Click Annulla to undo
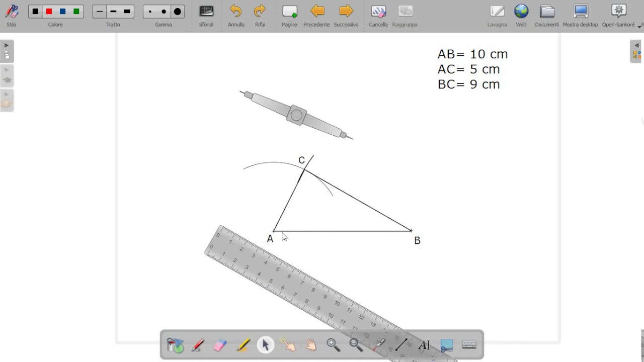The image size is (644, 362). [236, 16]
